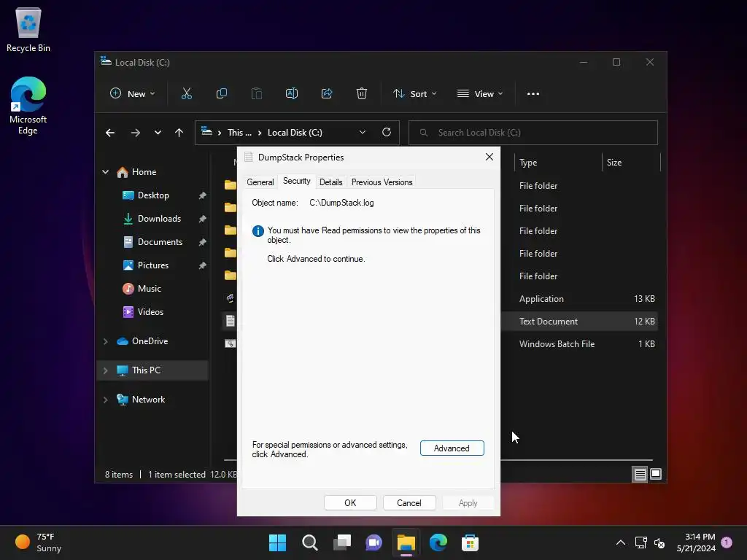Viewport: 747px width, 560px height.
Task: Click This PC in the address breadcrumb
Action: point(239,133)
